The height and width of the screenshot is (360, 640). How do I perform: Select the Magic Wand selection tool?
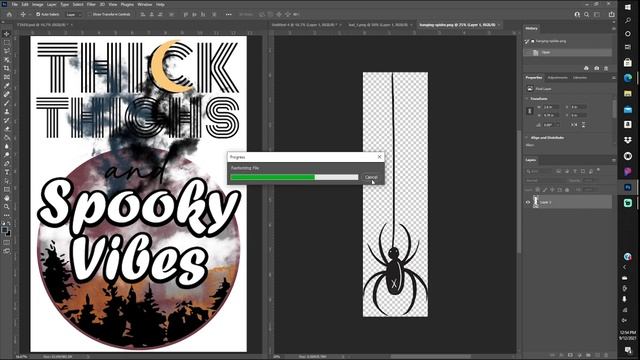click(7, 60)
